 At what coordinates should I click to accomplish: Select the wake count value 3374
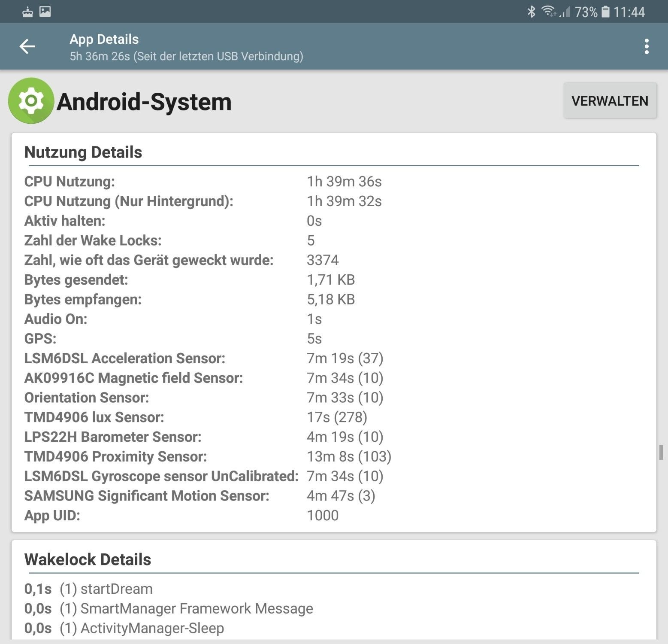coord(323,260)
